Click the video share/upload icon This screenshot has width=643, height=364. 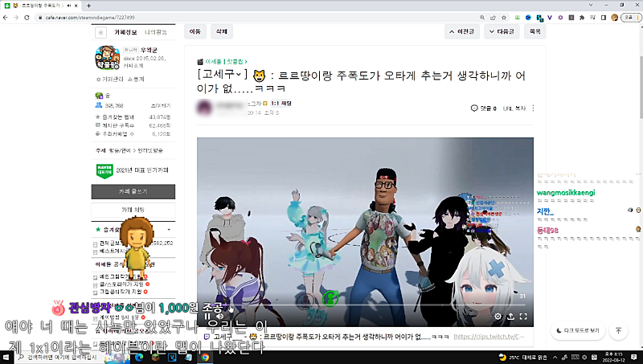pos(510,317)
